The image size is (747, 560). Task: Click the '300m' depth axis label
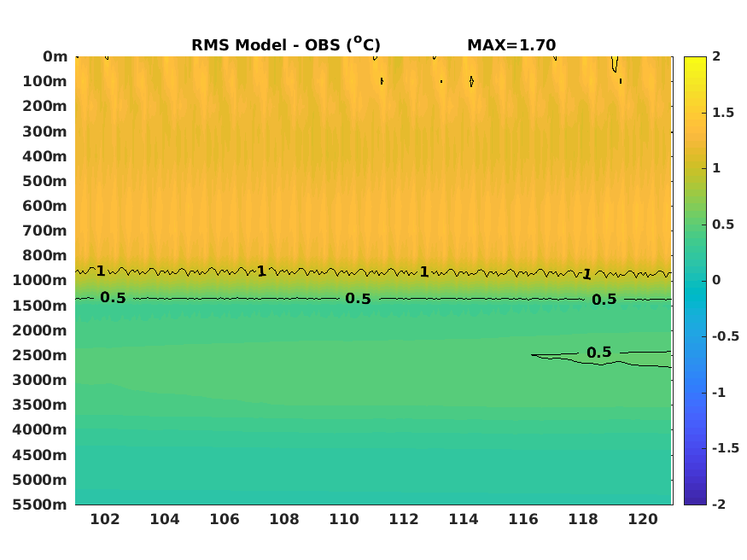tap(44, 131)
